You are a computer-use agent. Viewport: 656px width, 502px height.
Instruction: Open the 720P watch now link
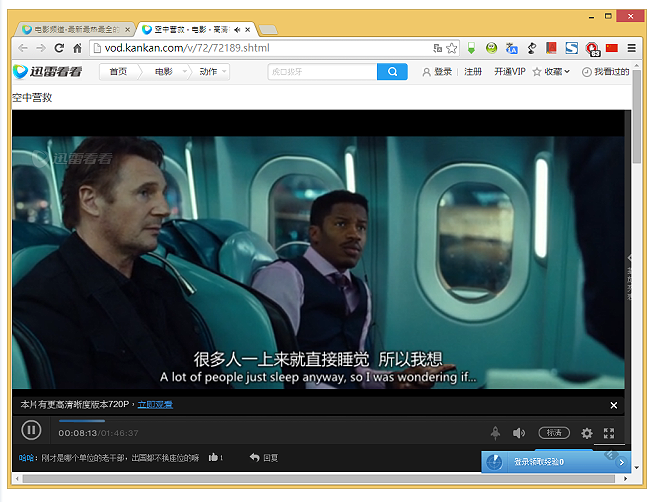pos(155,405)
